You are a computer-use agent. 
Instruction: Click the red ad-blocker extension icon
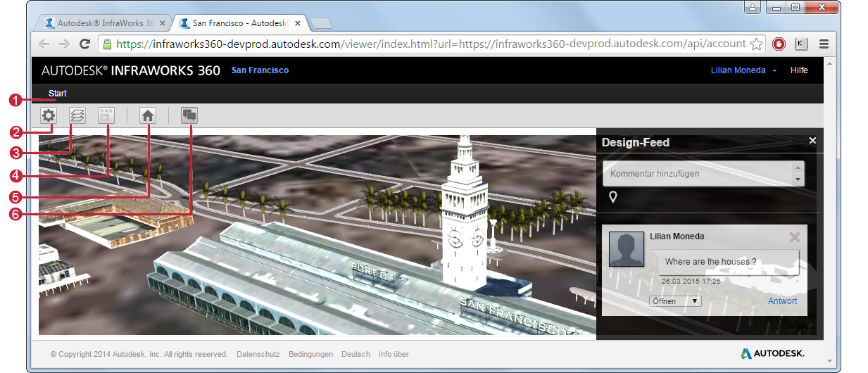tap(779, 44)
